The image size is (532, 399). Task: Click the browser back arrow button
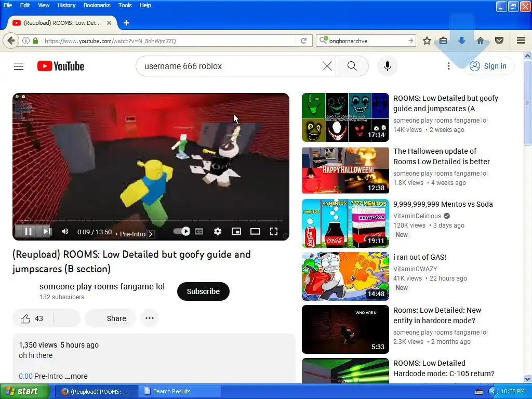point(11,41)
